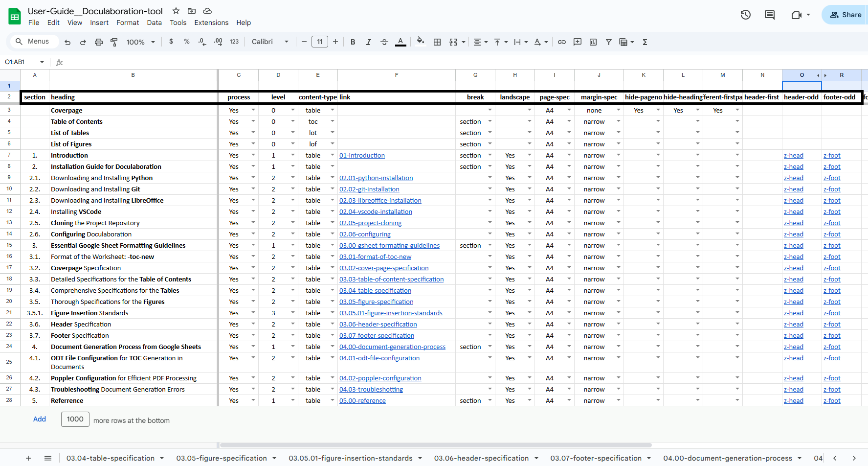Open the text color picker

click(401, 42)
